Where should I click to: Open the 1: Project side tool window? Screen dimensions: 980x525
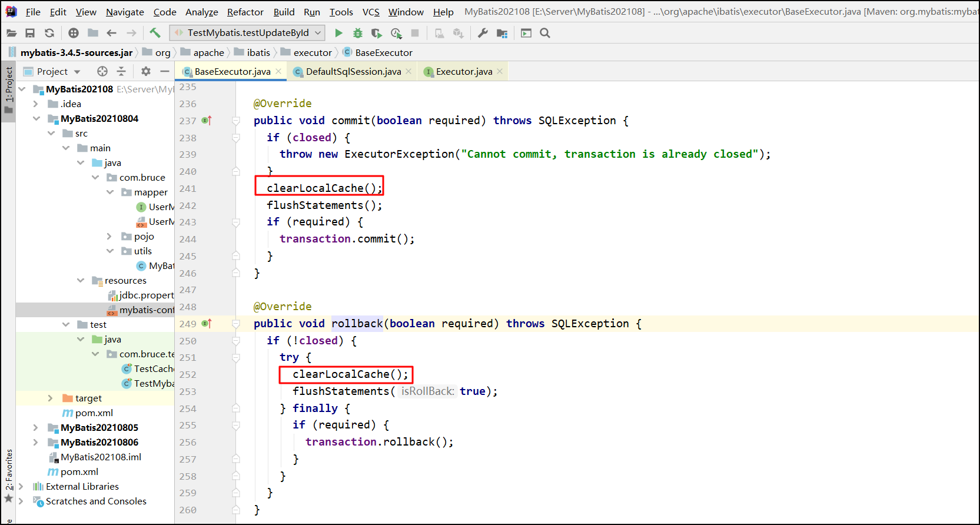8,92
